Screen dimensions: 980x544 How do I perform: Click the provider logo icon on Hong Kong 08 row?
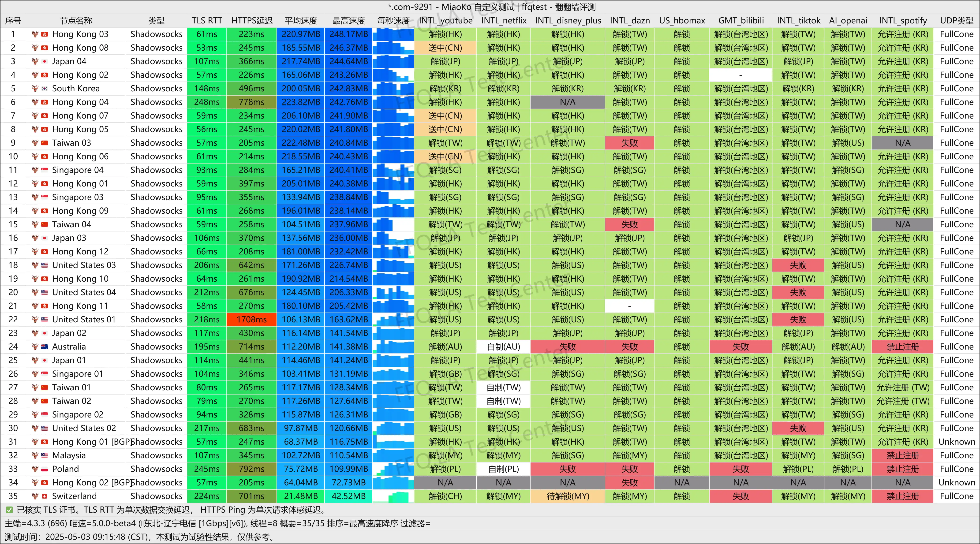click(x=35, y=48)
